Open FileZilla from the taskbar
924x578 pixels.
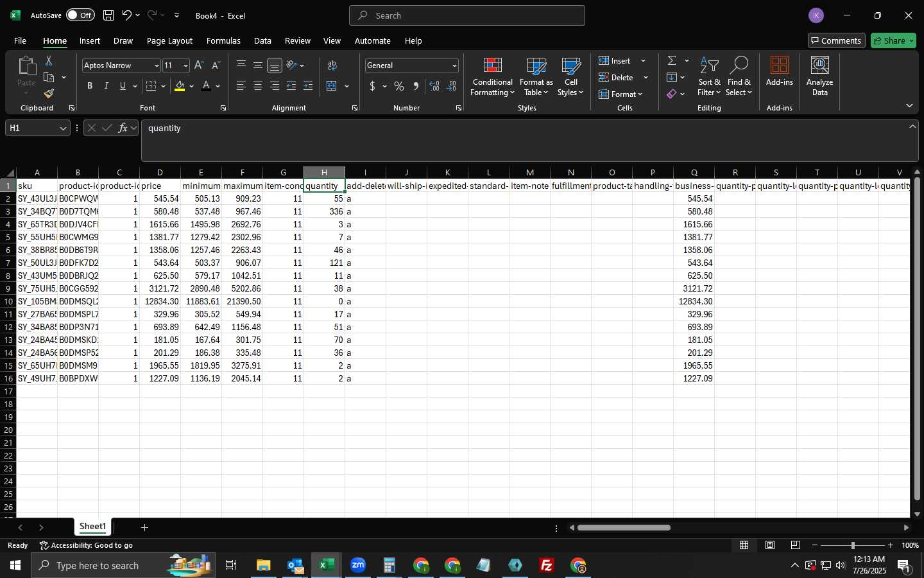point(547,565)
